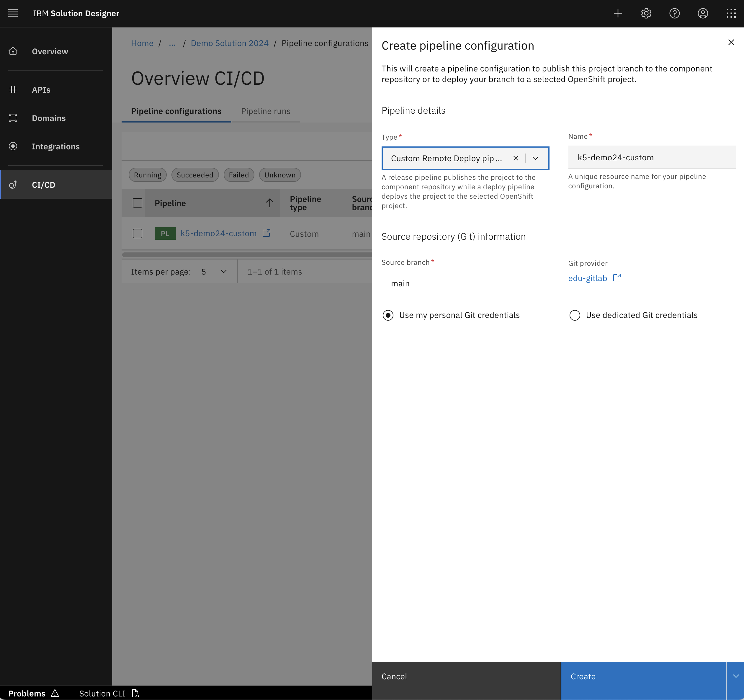Open the apps grid switcher icon
Viewport: 744px width, 700px height.
tap(731, 13)
